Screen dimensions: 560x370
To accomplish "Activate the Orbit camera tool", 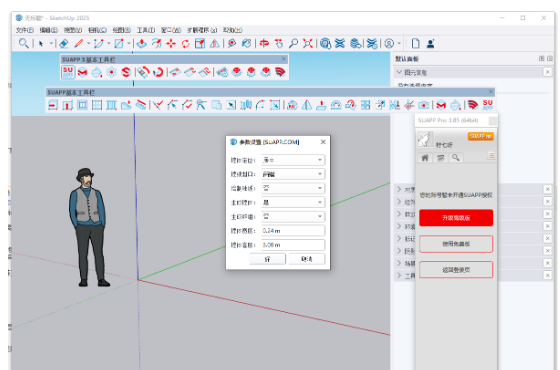I will [x=264, y=44].
